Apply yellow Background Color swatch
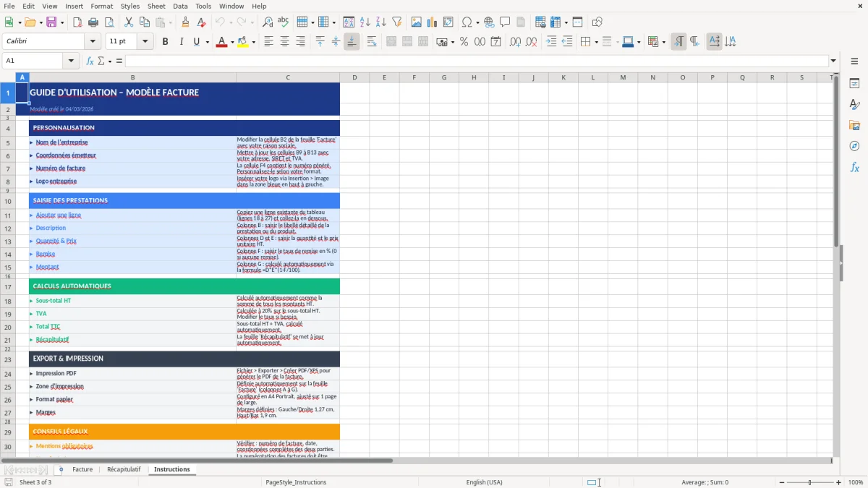 click(x=243, y=42)
